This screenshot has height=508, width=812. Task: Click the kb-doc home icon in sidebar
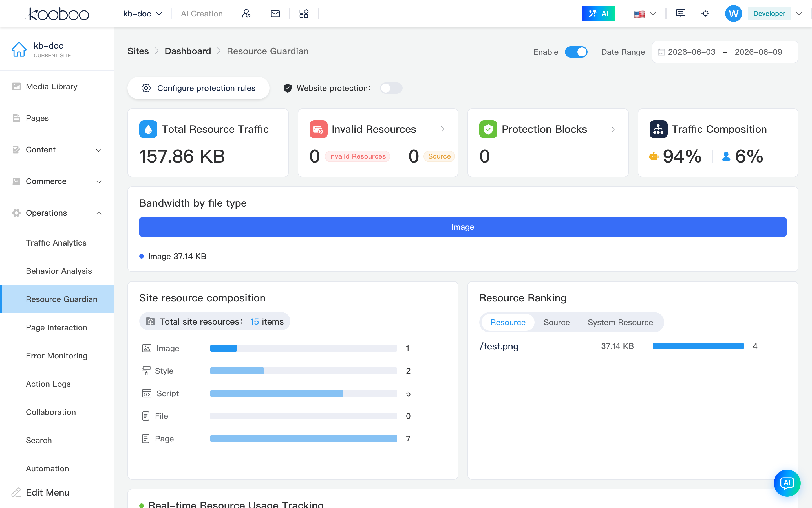click(19, 49)
